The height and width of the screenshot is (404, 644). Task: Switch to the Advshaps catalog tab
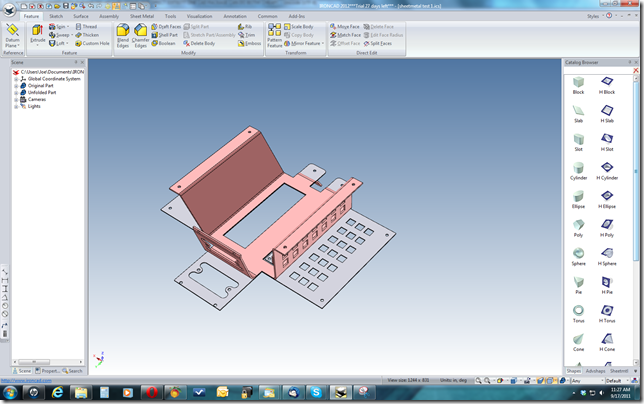pyautogui.click(x=597, y=370)
